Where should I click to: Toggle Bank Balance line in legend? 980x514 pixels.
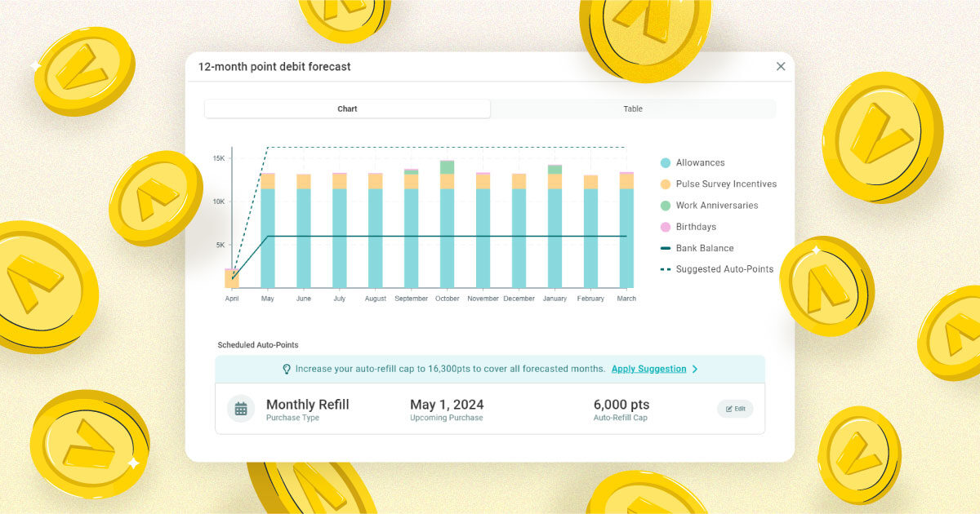tap(704, 248)
